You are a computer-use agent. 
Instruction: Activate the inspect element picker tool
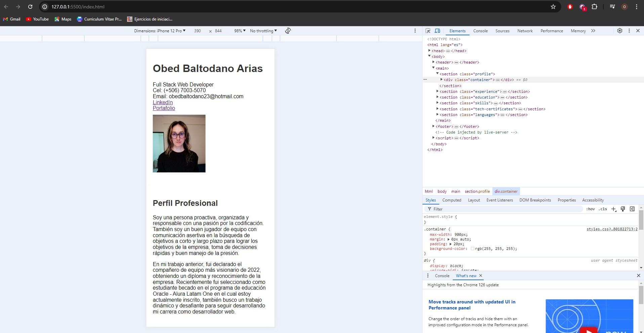pos(428,31)
